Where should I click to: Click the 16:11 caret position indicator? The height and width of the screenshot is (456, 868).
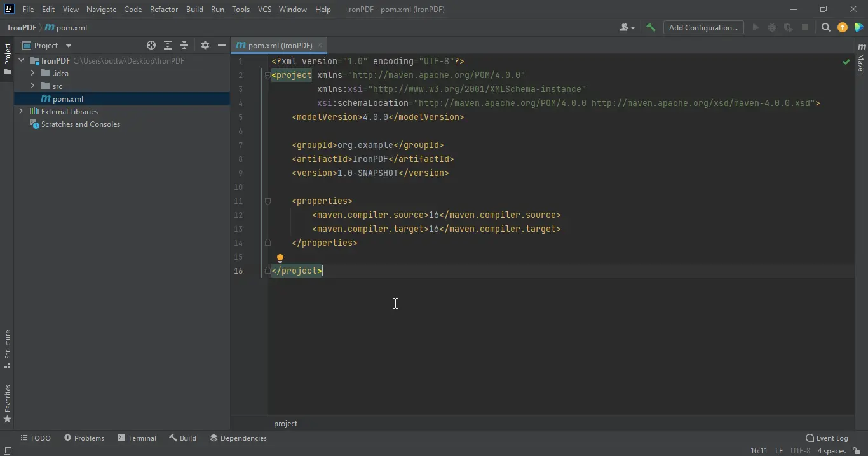click(x=759, y=451)
